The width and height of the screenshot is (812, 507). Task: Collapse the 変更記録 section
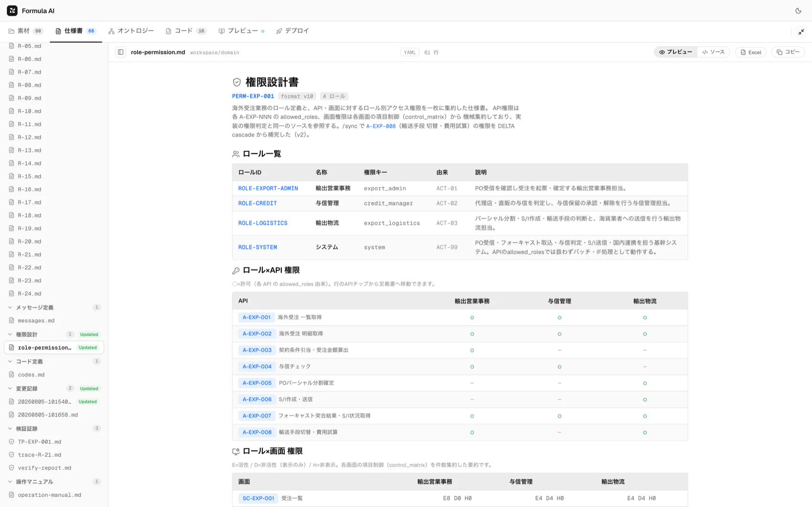tap(10, 389)
